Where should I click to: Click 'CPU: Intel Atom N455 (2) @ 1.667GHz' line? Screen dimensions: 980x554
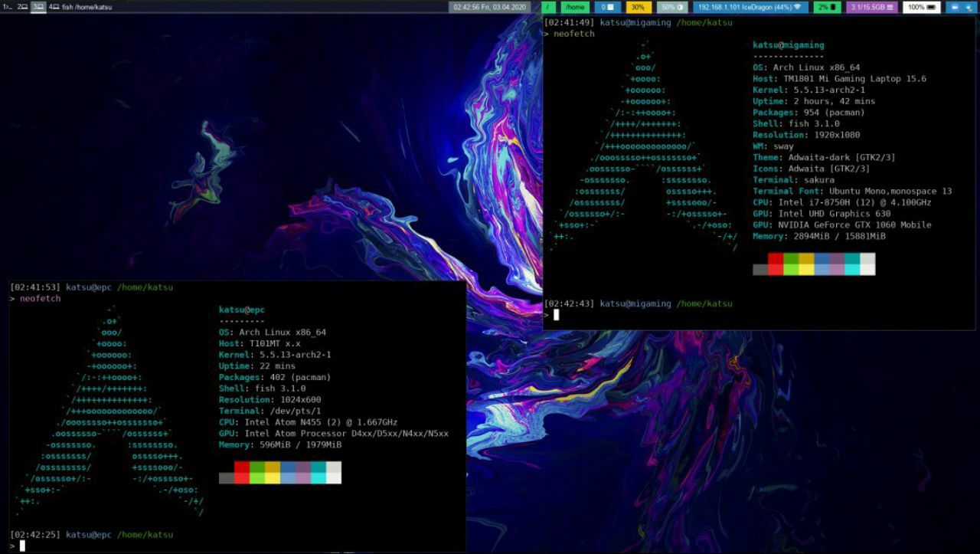pos(309,422)
